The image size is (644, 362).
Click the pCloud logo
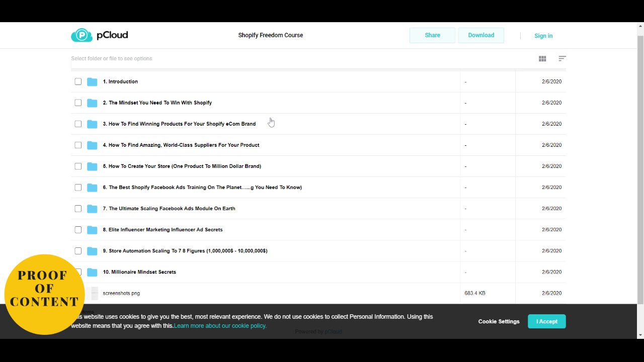coord(99,35)
